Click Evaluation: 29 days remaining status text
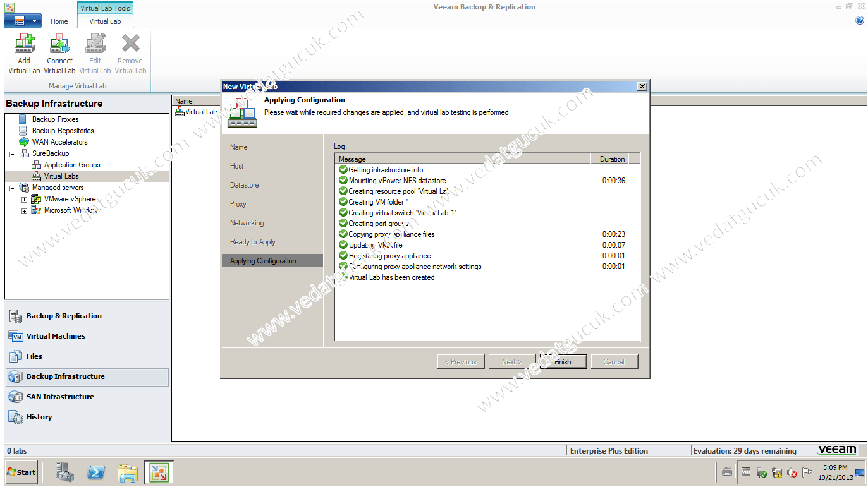The height and width of the screenshot is (487, 868). tap(745, 451)
